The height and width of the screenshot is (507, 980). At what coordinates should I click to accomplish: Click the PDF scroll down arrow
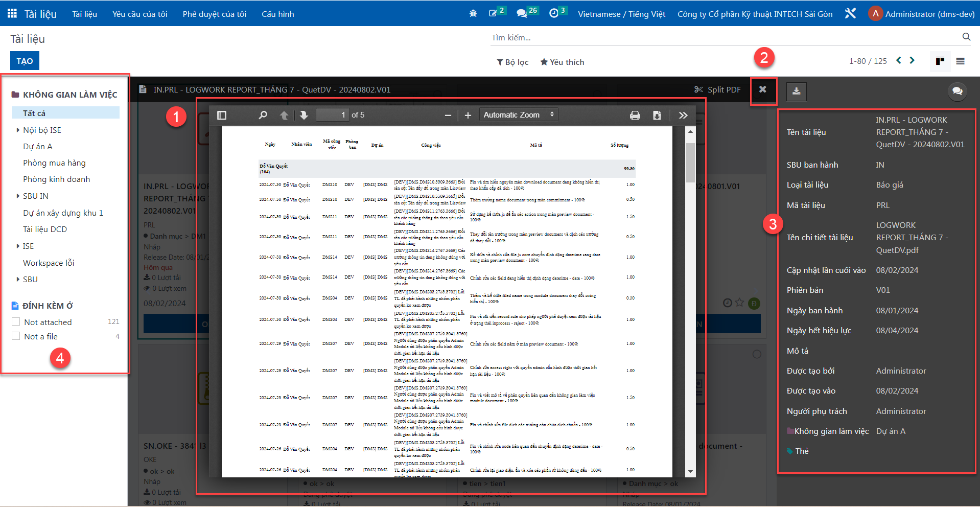click(690, 472)
